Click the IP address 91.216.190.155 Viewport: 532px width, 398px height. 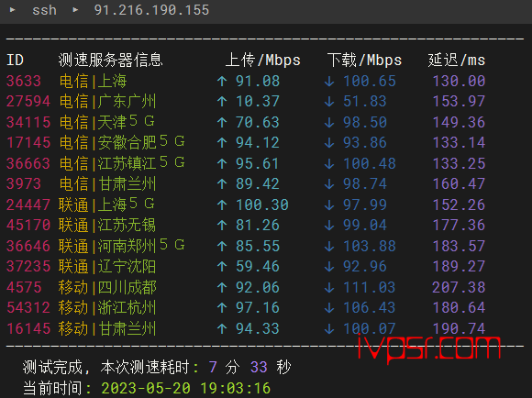click(151, 10)
